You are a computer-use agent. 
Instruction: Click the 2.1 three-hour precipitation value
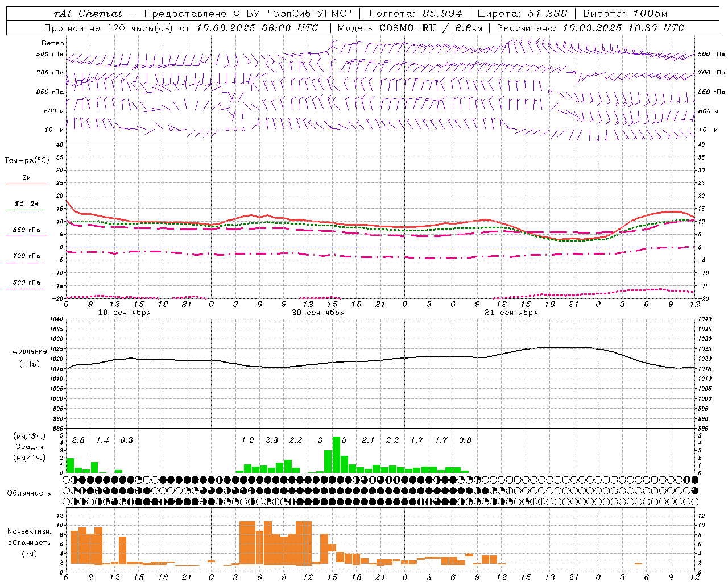(x=368, y=440)
